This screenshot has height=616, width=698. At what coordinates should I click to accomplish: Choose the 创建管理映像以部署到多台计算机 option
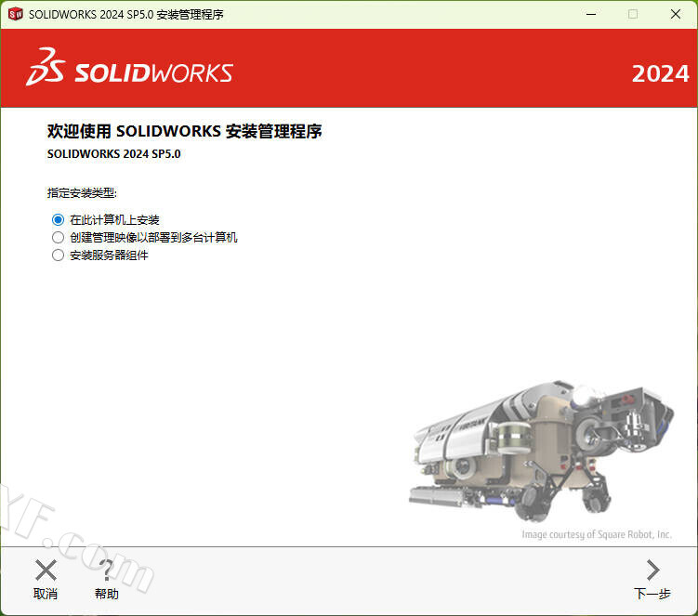click(x=58, y=237)
